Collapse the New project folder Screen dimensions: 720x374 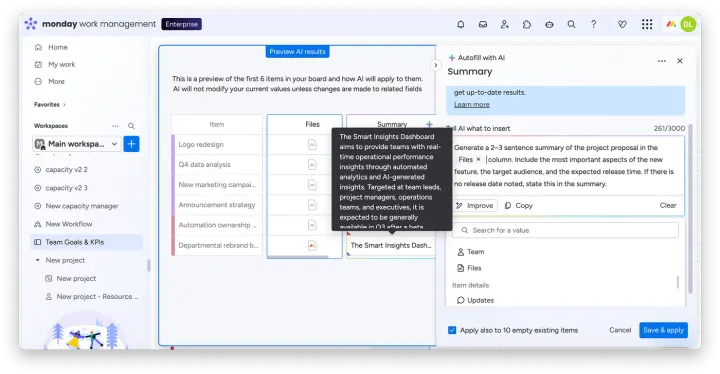coord(38,261)
